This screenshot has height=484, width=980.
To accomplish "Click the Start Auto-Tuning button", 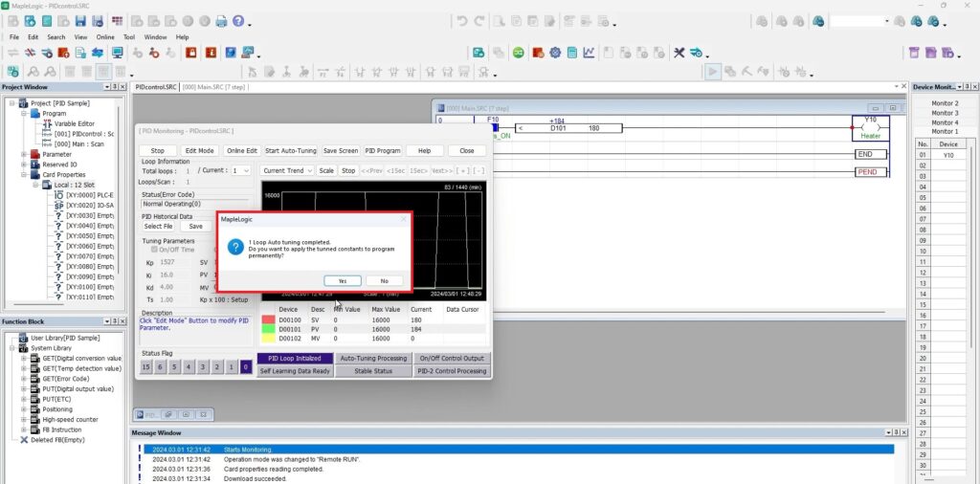I will (291, 150).
